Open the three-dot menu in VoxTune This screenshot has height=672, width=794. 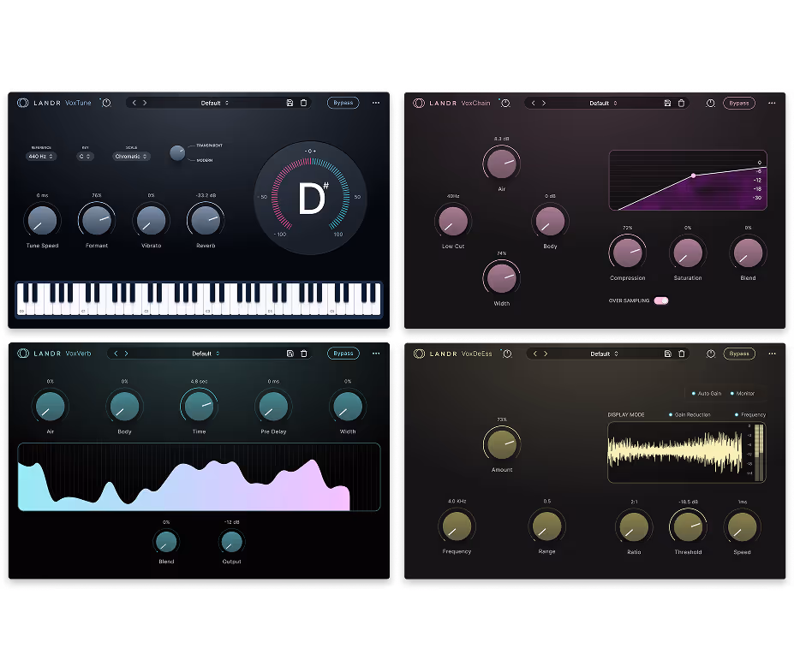(376, 103)
